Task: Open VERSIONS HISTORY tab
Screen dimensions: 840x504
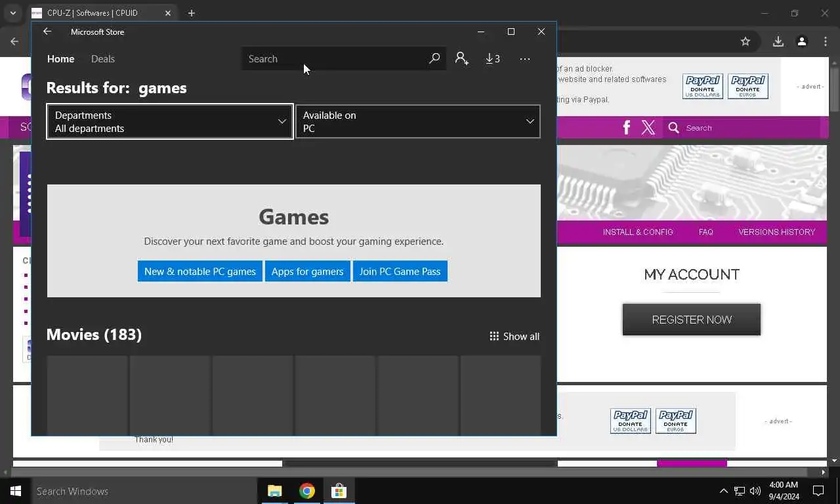Action: (x=776, y=232)
